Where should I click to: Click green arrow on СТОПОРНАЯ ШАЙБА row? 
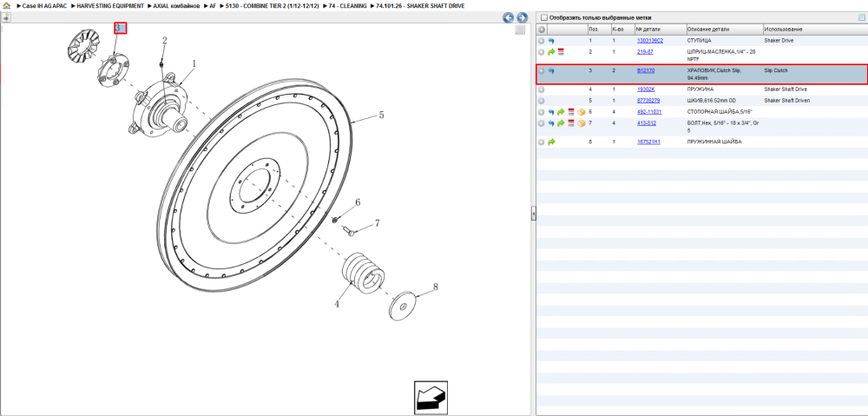(561, 112)
